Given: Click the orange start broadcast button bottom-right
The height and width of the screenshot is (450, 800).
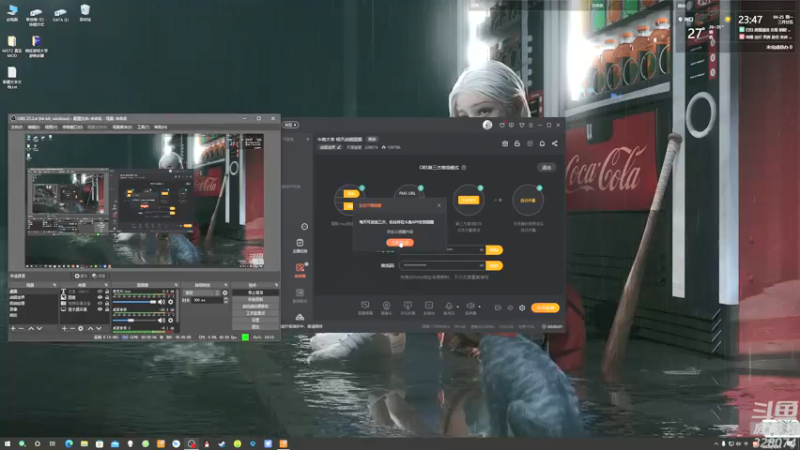Looking at the screenshot, I should pyautogui.click(x=545, y=308).
